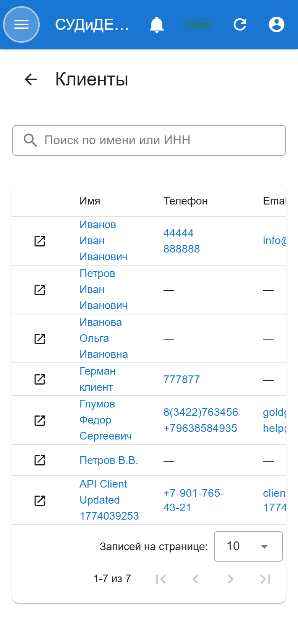Click the Телефон column header
This screenshot has width=298, height=644.
click(186, 201)
